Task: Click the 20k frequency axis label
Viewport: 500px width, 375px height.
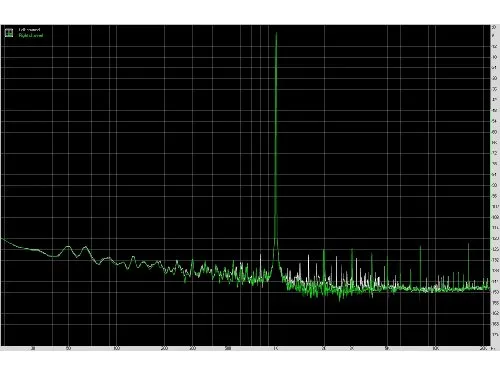Action: [x=483, y=349]
